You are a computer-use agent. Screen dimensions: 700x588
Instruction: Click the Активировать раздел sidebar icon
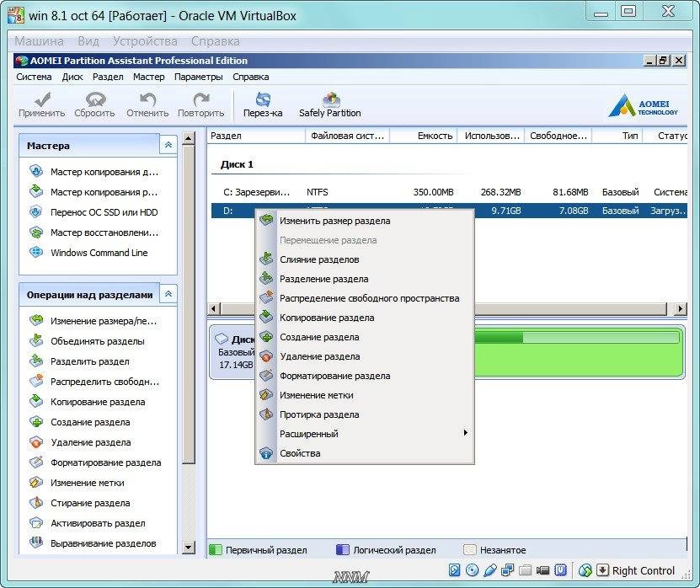coord(36,523)
